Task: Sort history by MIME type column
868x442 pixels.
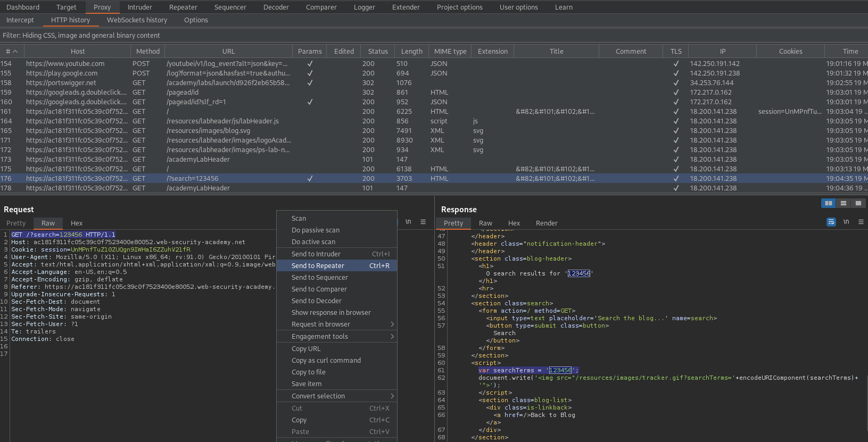Action: (x=450, y=51)
